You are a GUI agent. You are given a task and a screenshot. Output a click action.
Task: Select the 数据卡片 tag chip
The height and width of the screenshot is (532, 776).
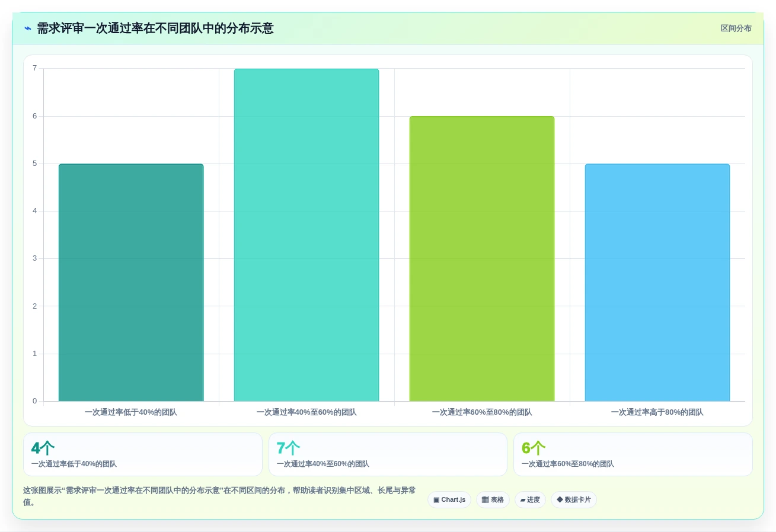574,499
